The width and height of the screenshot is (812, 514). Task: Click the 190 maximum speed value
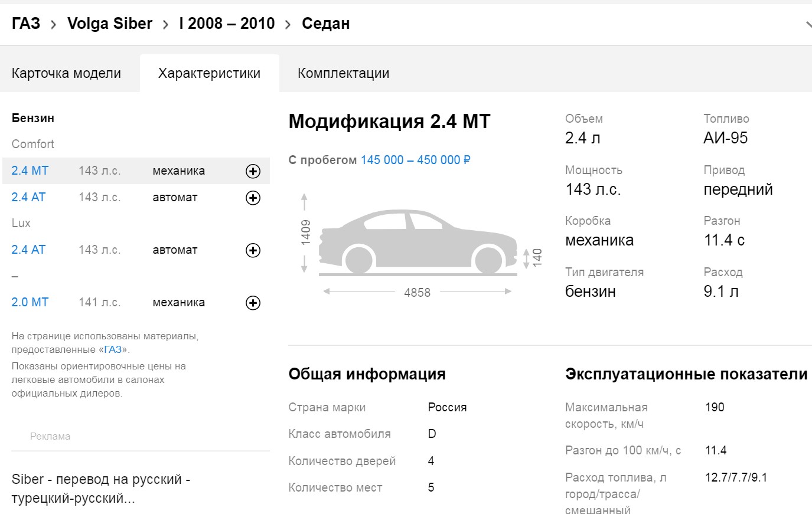pyautogui.click(x=715, y=407)
